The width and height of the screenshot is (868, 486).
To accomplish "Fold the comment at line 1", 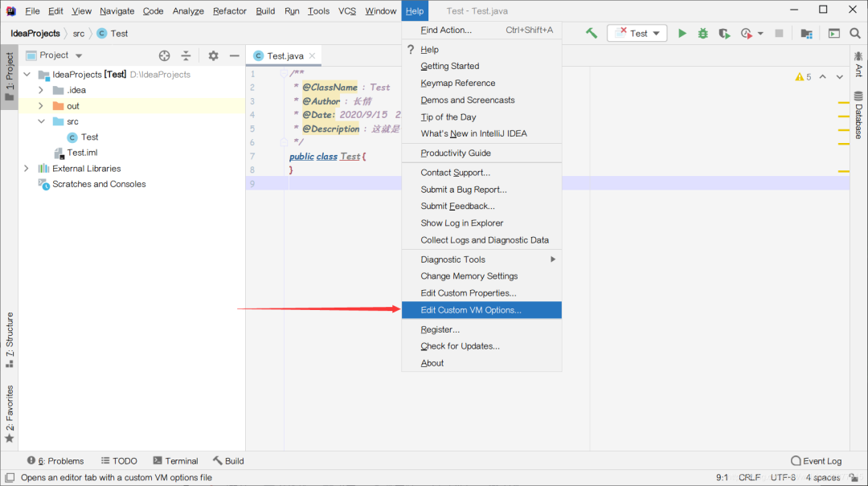I will (x=284, y=73).
